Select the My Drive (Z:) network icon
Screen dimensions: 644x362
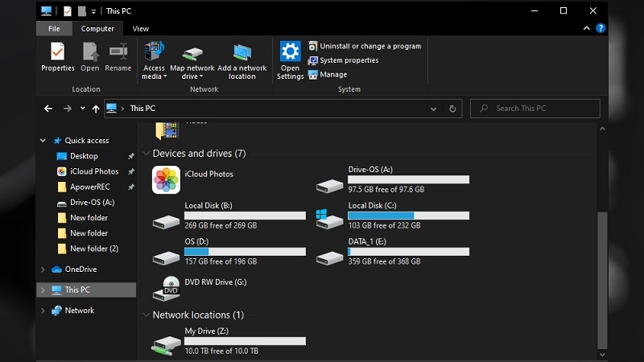(x=166, y=345)
